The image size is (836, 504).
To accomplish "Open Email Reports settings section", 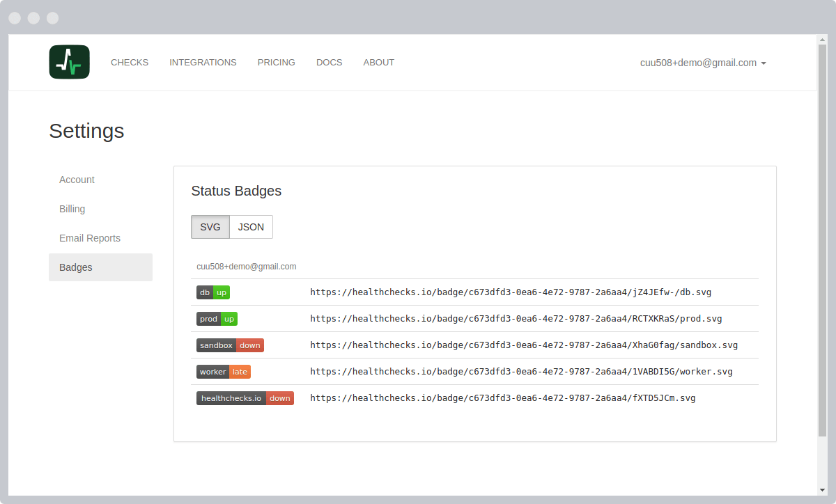I will [90, 238].
